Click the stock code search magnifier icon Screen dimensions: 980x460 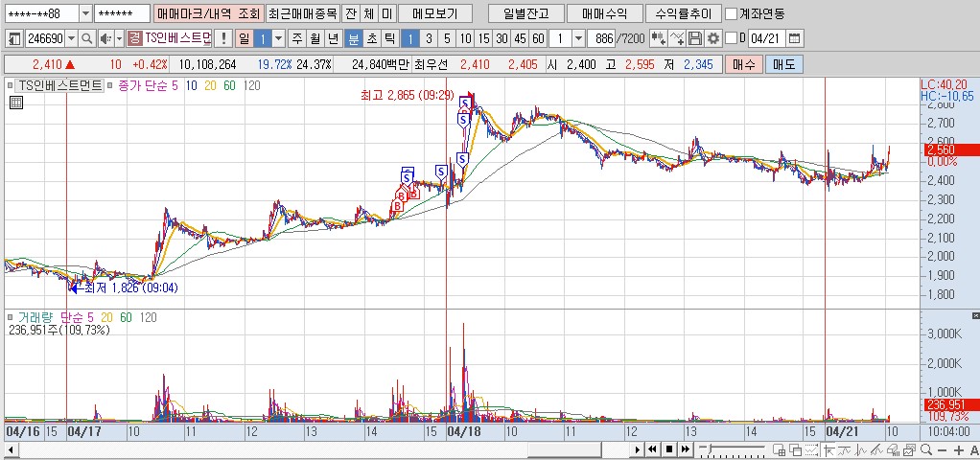pyautogui.click(x=87, y=38)
